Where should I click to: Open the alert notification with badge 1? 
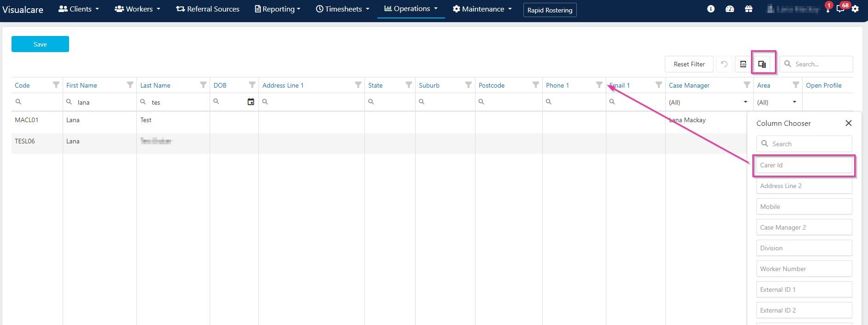point(828,8)
